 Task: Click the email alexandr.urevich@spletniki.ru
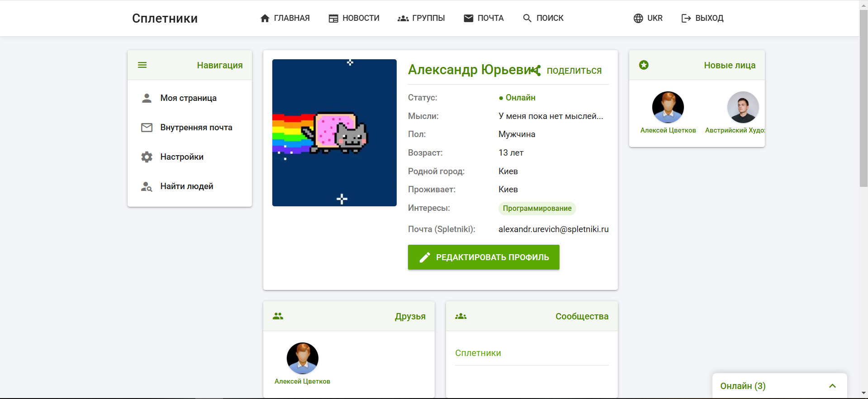pyautogui.click(x=554, y=229)
